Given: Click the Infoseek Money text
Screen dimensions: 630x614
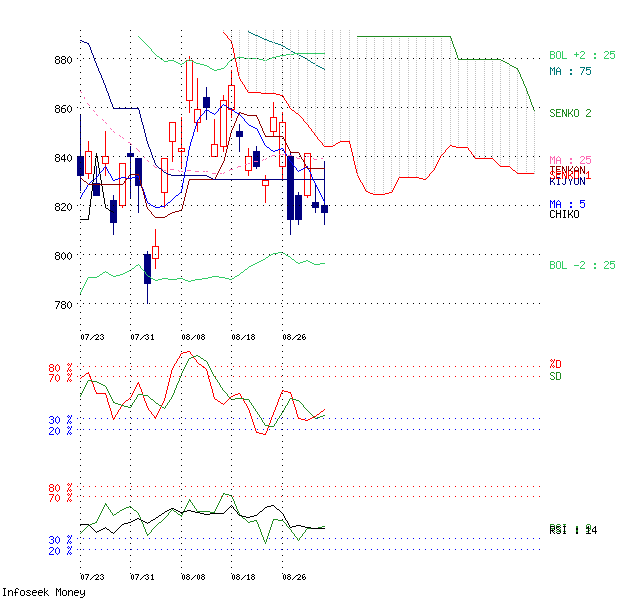Looking at the screenshot, I should click(43, 592).
